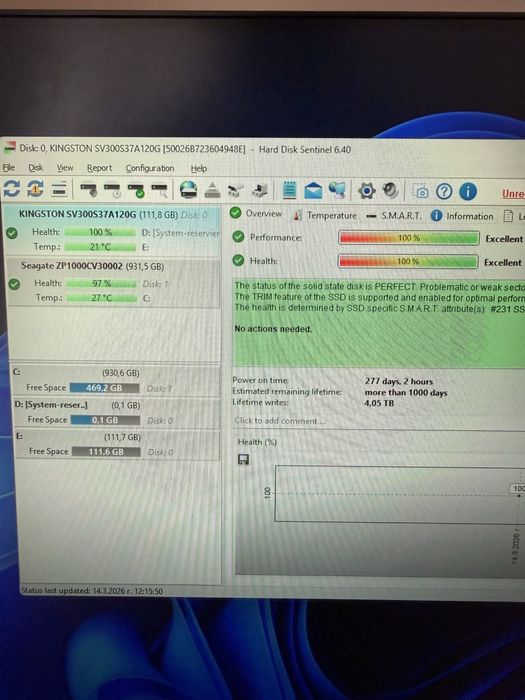
Task: Click the right-panel Health 100 % bar
Action: [x=408, y=261]
